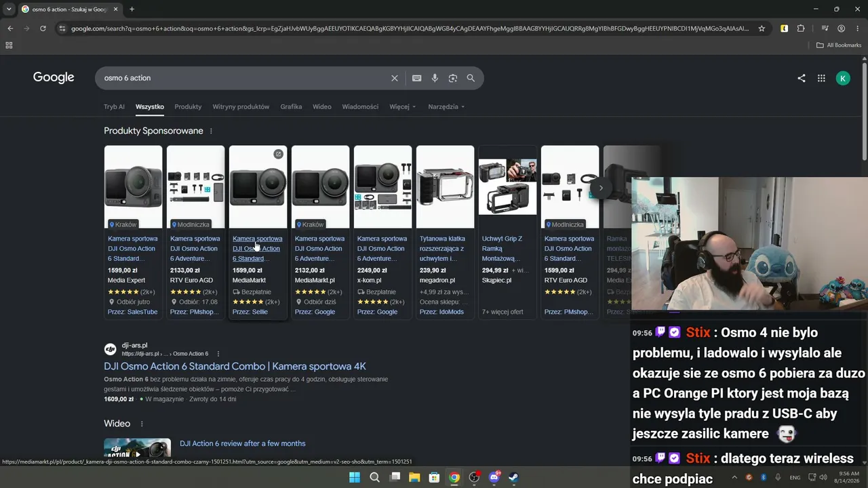
Task: Open the x-kom.pl Kamera sportowa listing
Action: click(382, 248)
